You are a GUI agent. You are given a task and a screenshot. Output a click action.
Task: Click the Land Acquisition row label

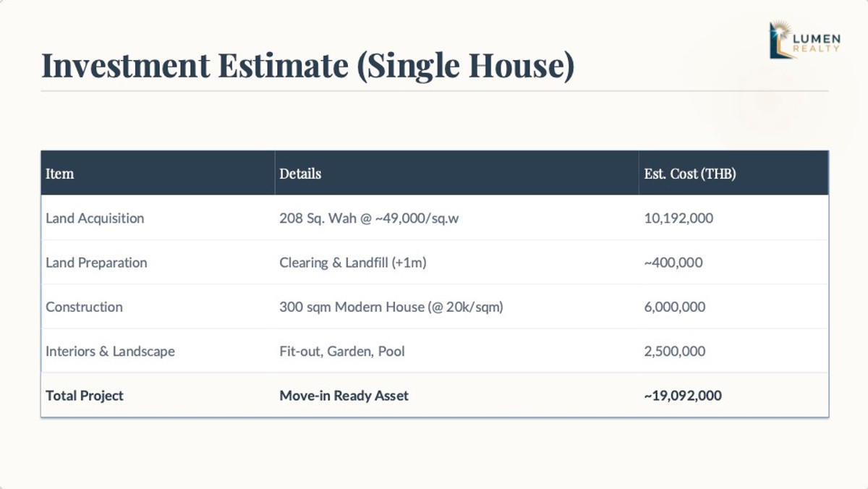(x=95, y=218)
